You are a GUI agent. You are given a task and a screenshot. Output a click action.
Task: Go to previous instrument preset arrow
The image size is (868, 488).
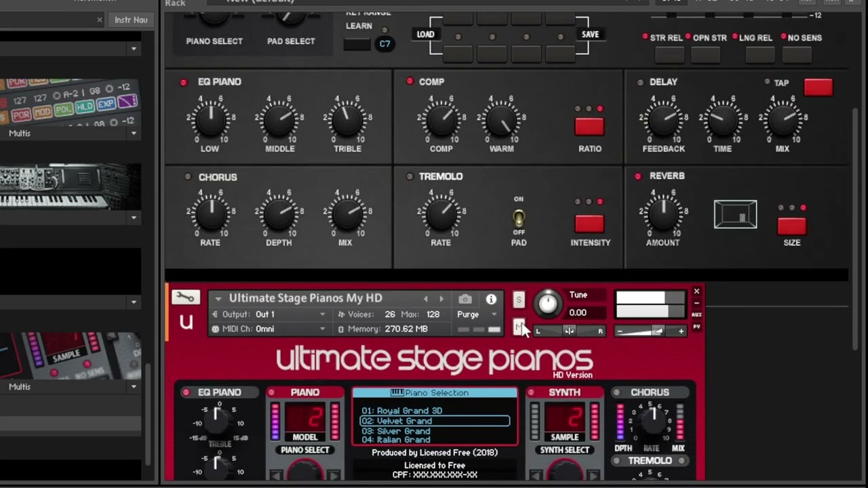click(426, 299)
